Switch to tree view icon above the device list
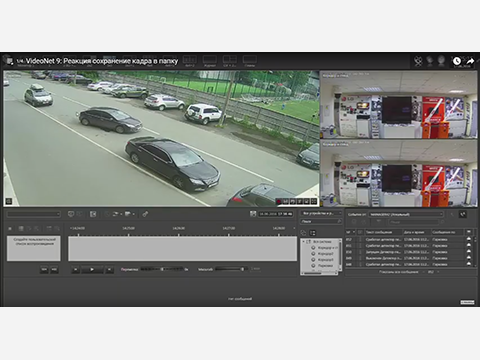Screen dimensions: 480x360 (312, 233)
